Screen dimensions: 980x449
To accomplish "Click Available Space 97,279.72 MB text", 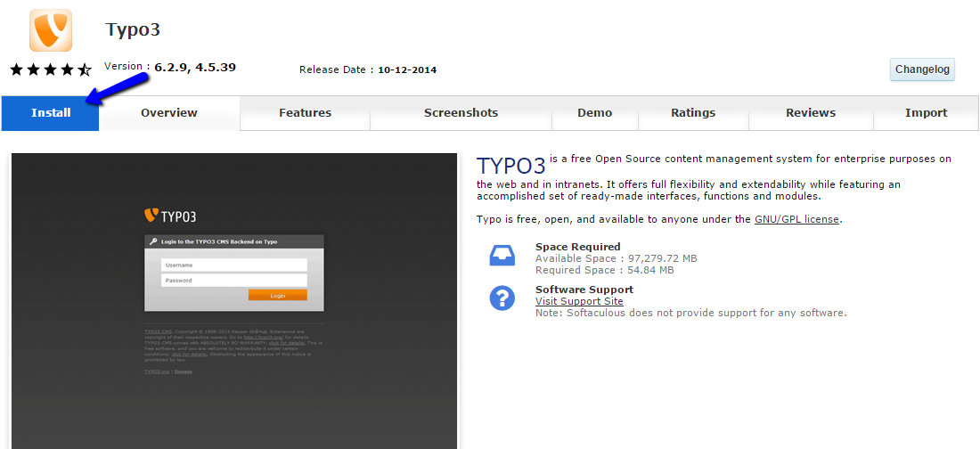I will [x=617, y=258].
